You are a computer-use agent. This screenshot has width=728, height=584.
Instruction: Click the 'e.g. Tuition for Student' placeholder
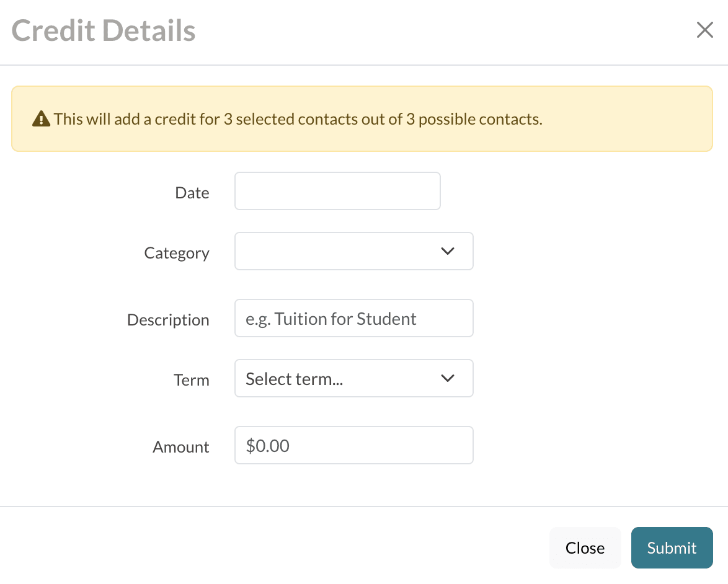(x=331, y=319)
